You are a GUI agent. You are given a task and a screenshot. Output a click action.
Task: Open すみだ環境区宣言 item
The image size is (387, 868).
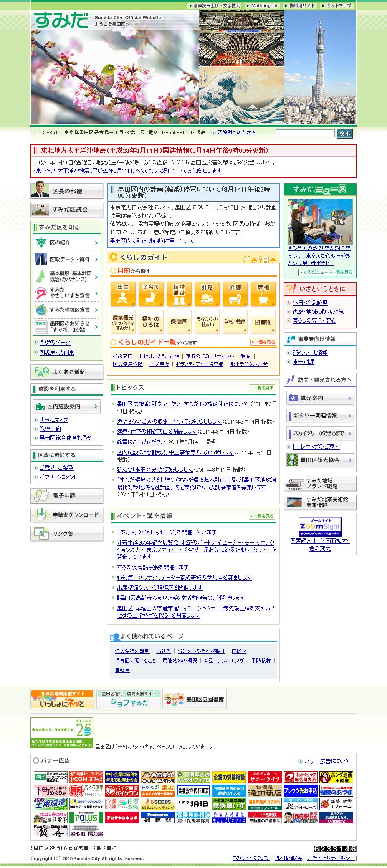point(67,310)
